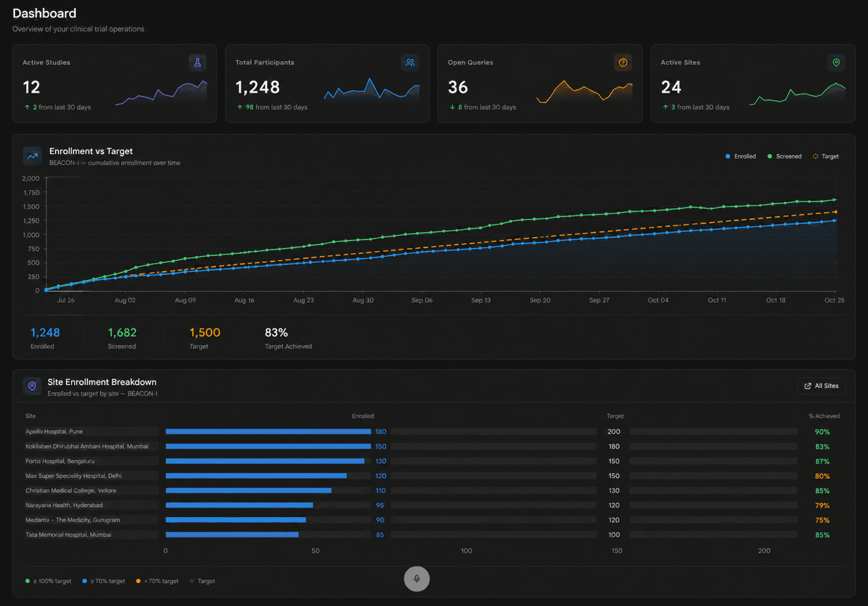Screen dimensions: 868x606
Task: Click enrolled count 150 for Kokilaben Hospital
Action: (381, 446)
